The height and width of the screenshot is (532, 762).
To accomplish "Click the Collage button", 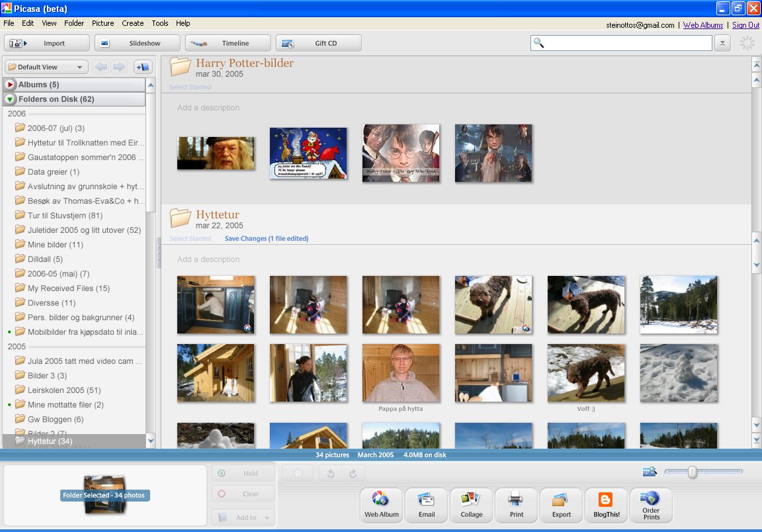I will pyautogui.click(x=472, y=506).
